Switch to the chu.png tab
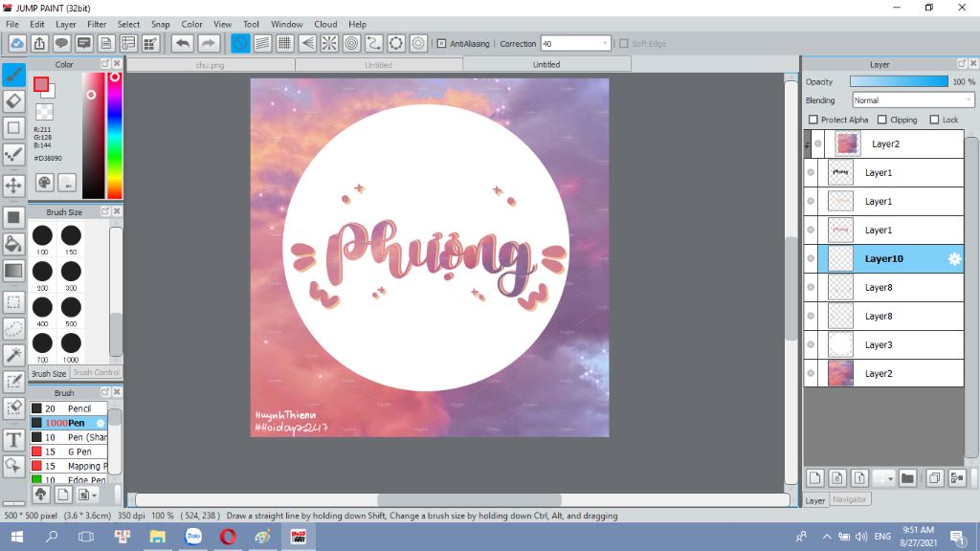Image resolution: width=980 pixels, height=551 pixels. [210, 64]
